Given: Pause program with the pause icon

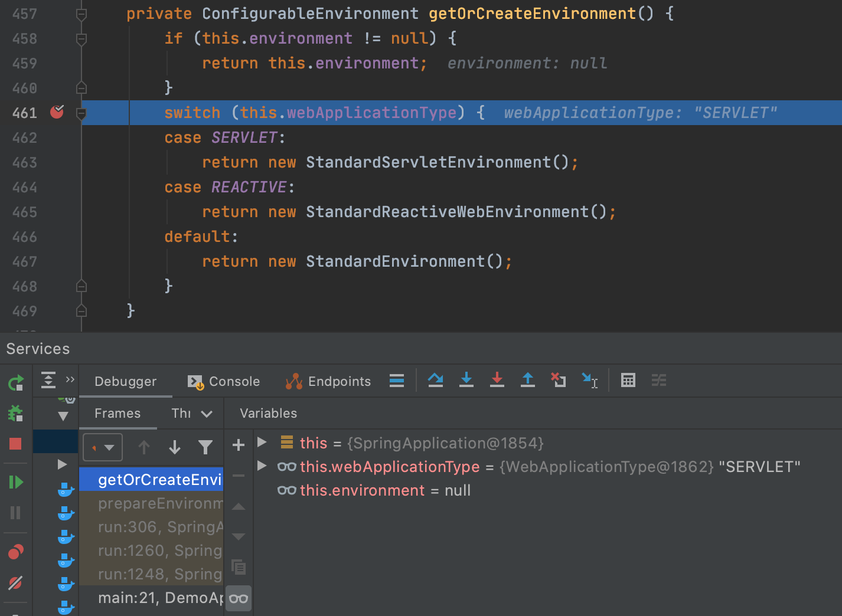Looking at the screenshot, I should 15,512.
